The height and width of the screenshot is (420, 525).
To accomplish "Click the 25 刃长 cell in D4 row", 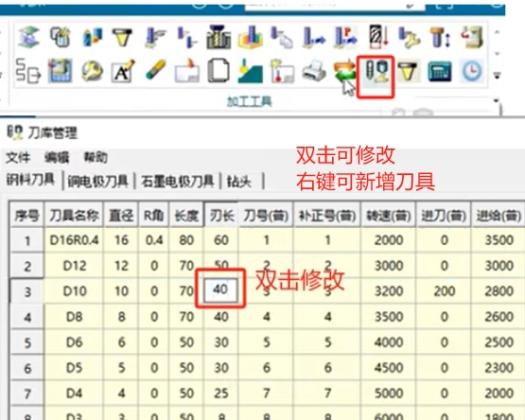I will [221, 394].
